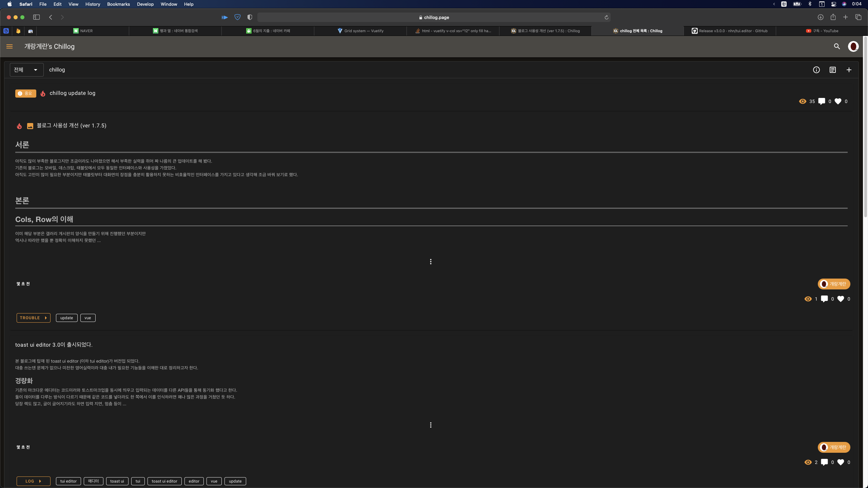Click the board info circle icon

click(x=816, y=70)
